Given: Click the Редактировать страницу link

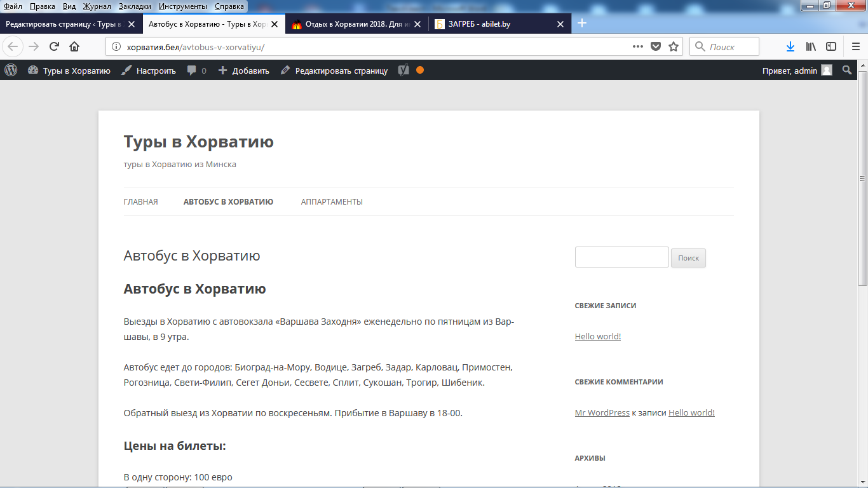Looking at the screenshot, I should tap(334, 71).
